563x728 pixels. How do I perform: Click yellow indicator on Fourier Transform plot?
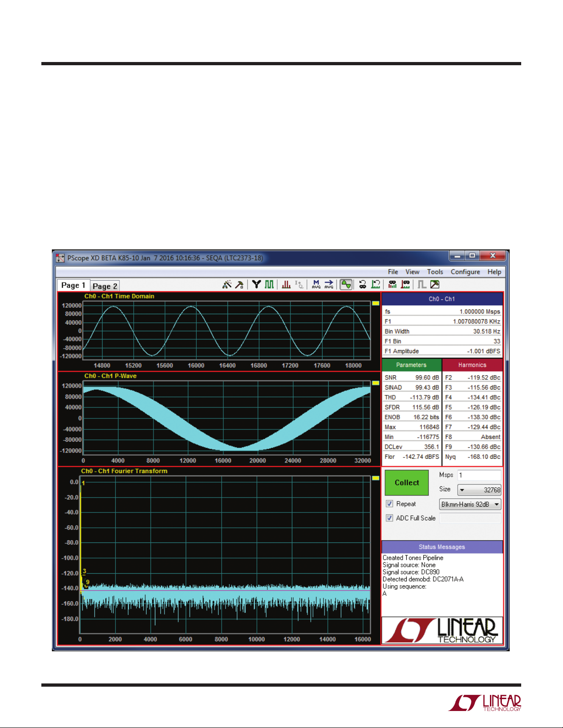tap(375, 478)
